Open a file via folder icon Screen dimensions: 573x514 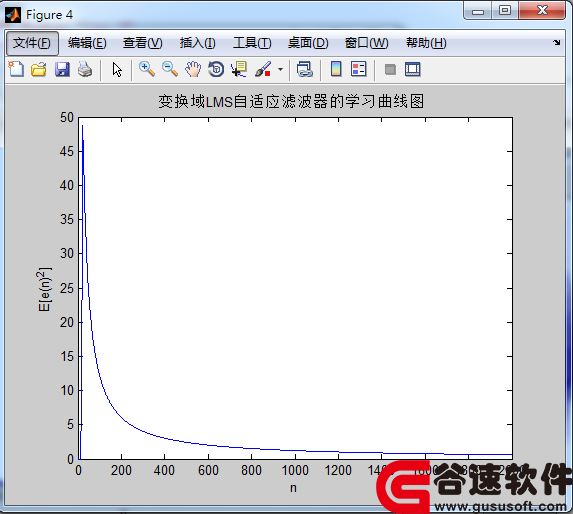pyautogui.click(x=39, y=69)
